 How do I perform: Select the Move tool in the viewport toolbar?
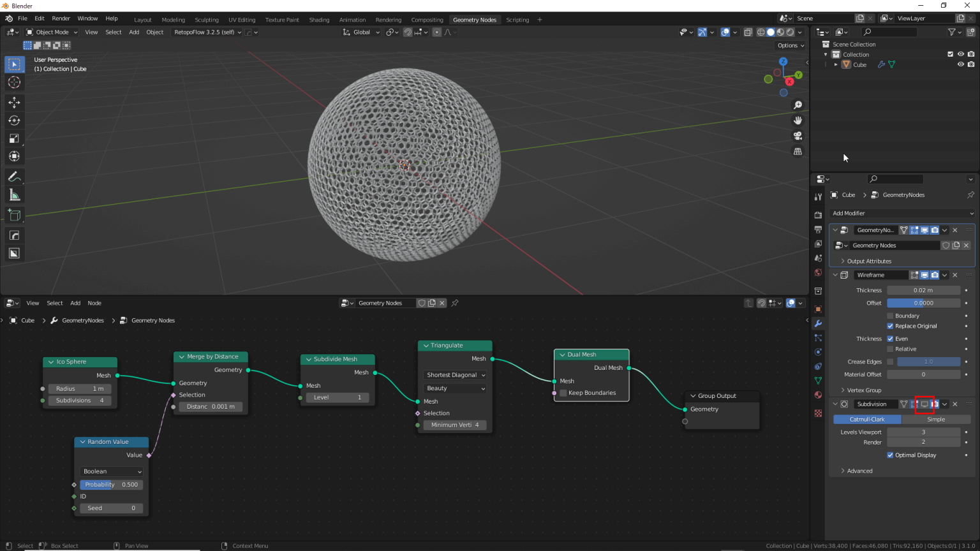coord(14,102)
